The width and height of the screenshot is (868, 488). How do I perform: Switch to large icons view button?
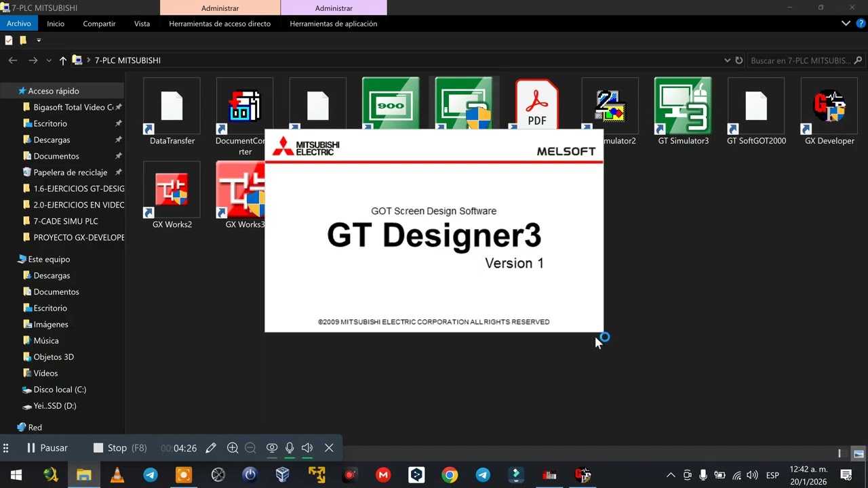[x=859, y=453]
